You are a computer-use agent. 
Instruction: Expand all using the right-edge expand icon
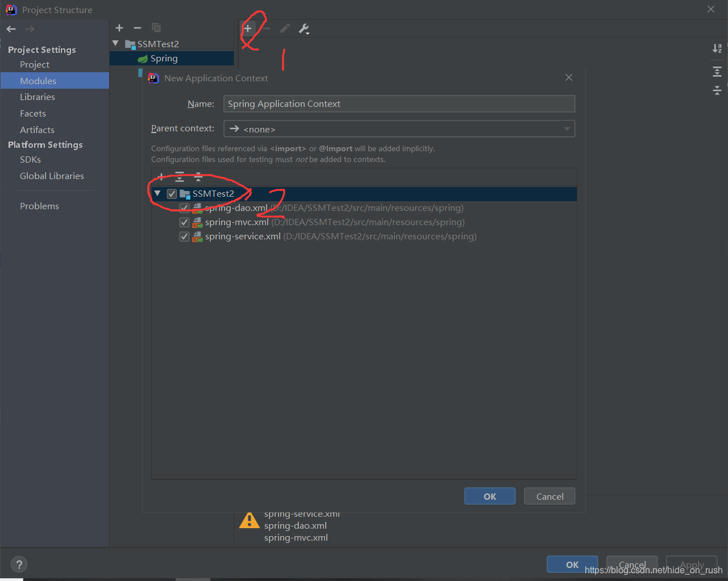click(x=717, y=72)
